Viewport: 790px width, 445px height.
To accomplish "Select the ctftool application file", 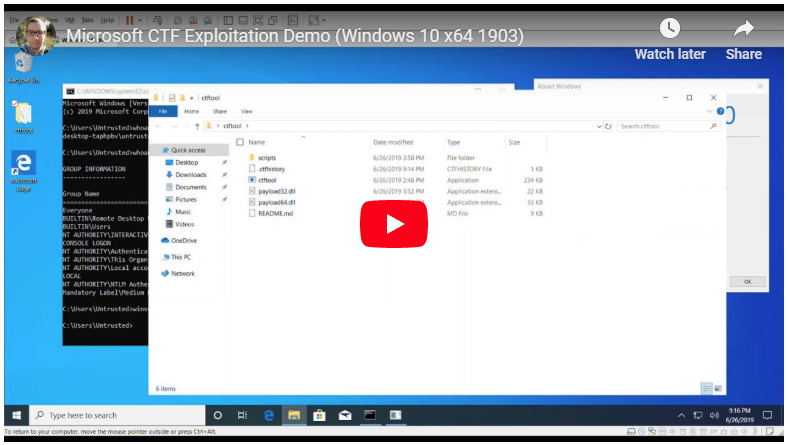I will point(267,180).
